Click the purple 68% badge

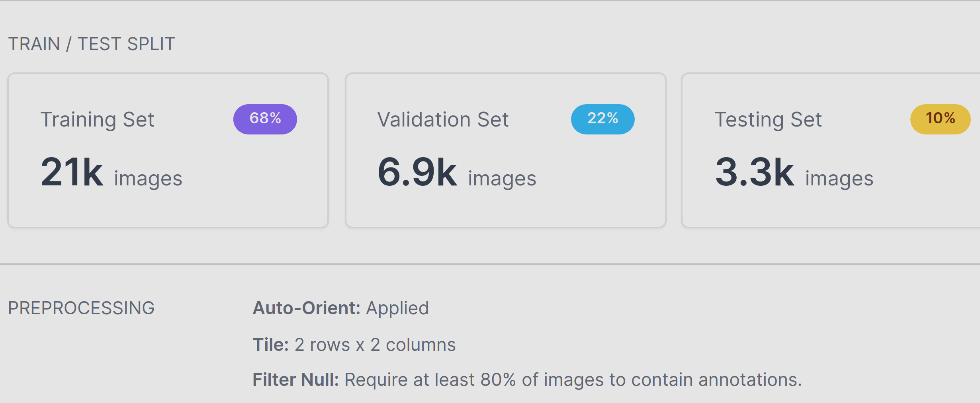point(265,119)
